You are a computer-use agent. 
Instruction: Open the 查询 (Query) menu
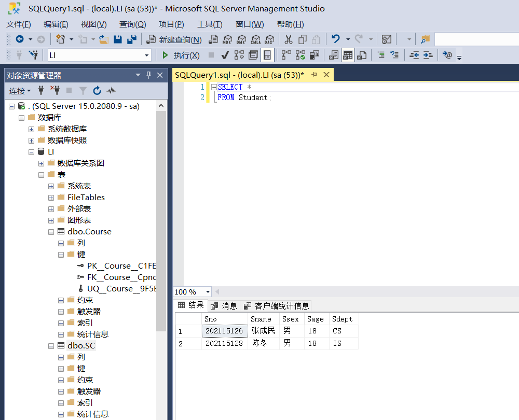132,24
